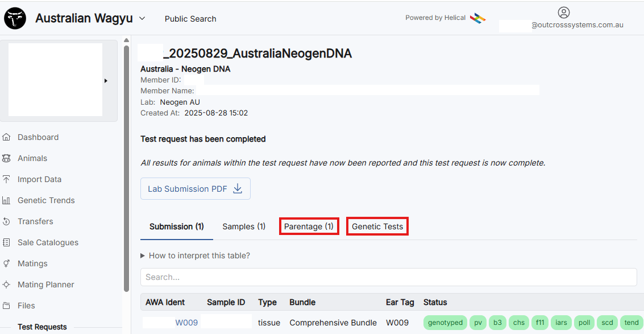The width and height of the screenshot is (644, 334).
Task: Open the user account profile icon
Action: [563, 13]
